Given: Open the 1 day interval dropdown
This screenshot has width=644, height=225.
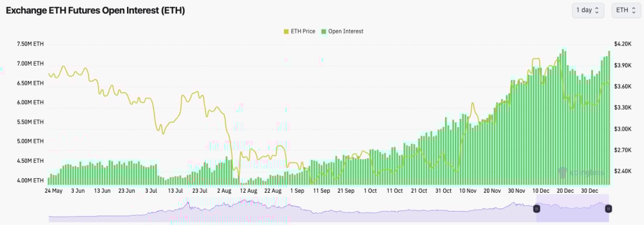Looking at the screenshot, I should (x=588, y=11).
